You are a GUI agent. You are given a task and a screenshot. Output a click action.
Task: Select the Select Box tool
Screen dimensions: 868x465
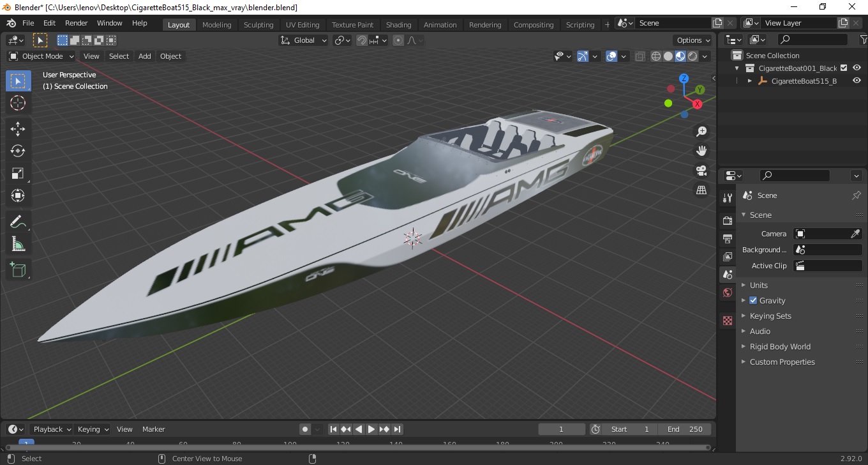(18, 81)
